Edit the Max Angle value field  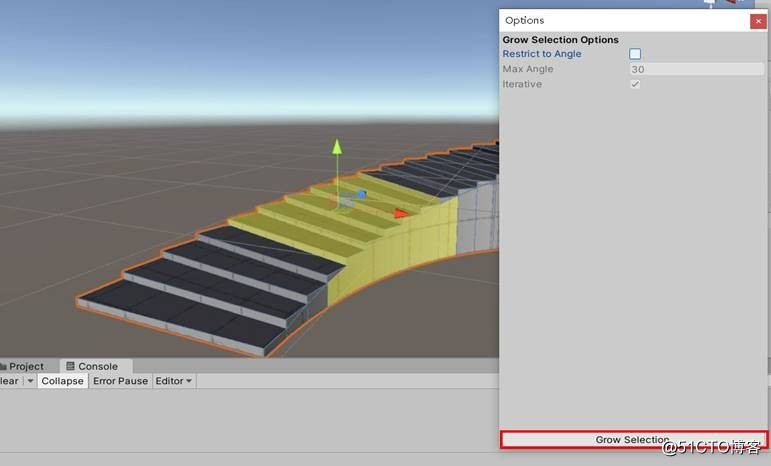696,69
